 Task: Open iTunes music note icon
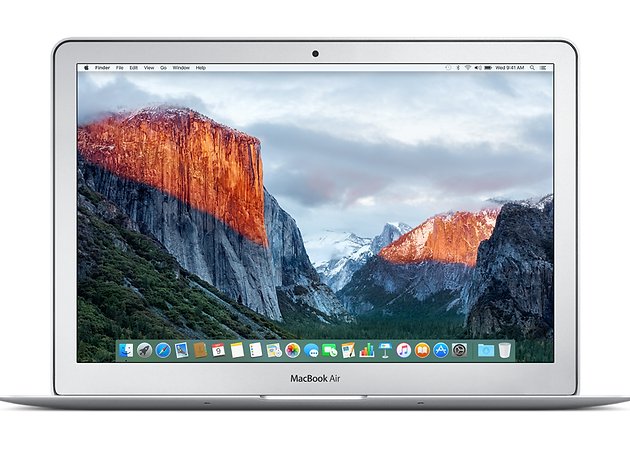point(404,350)
